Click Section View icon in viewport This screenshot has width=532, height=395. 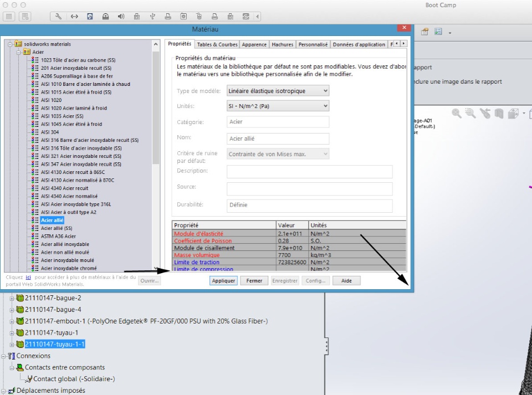pyautogui.click(x=499, y=113)
